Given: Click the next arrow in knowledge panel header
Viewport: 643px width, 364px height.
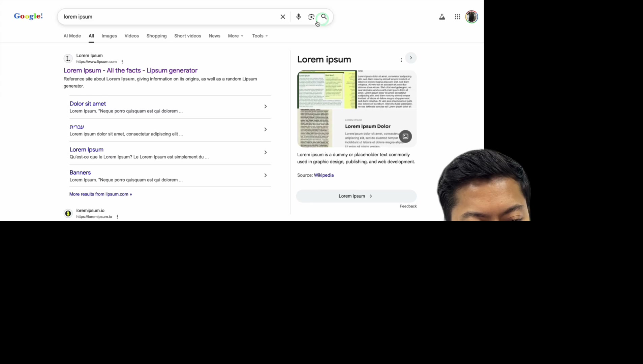Looking at the screenshot, I should point(411,58).
